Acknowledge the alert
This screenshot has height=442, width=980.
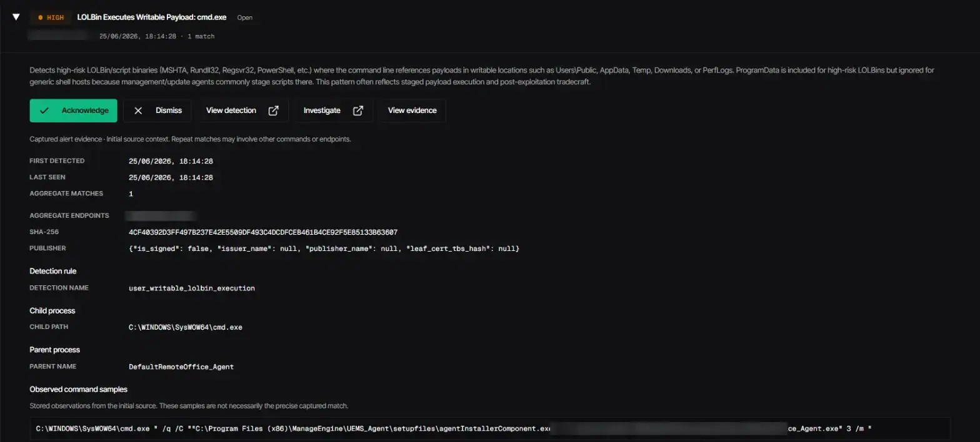tap(73, 110)
